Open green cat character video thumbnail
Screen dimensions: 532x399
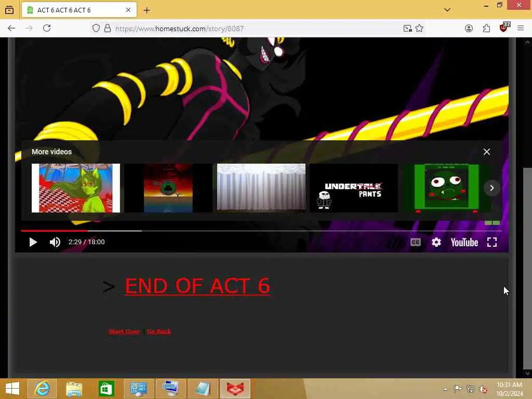pos(76,188)
